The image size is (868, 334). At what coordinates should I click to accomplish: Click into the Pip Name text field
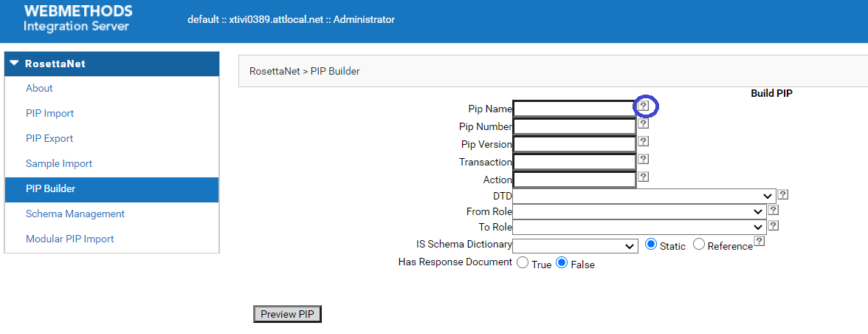pos(573,109)
